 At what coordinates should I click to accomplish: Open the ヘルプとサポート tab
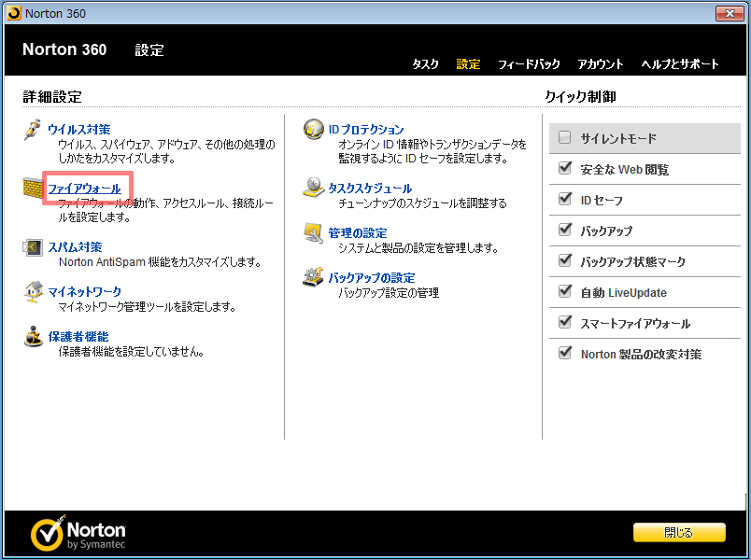[x=680, y=64]
